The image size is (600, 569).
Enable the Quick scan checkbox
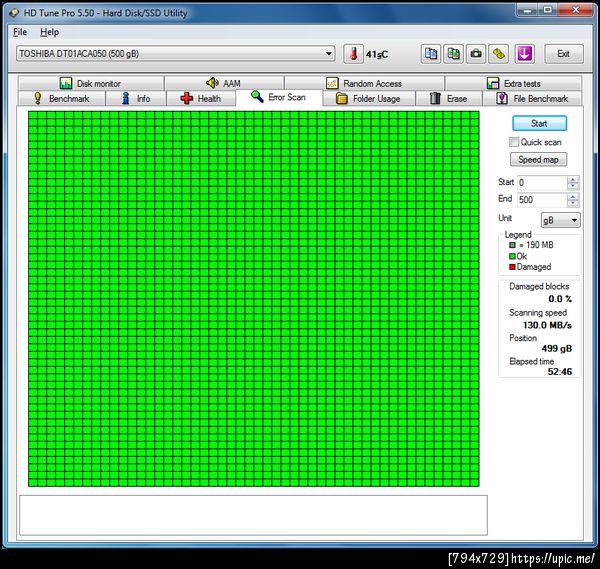[x=514, y=142]
